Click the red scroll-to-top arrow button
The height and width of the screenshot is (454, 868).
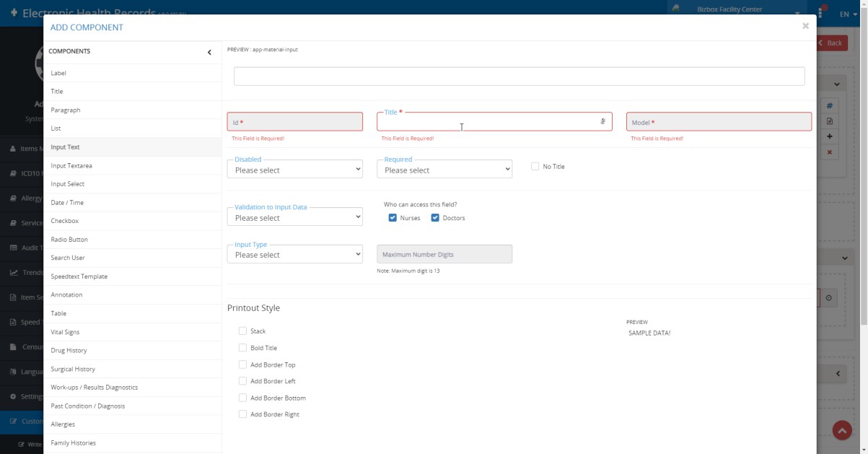pos(842,430)
